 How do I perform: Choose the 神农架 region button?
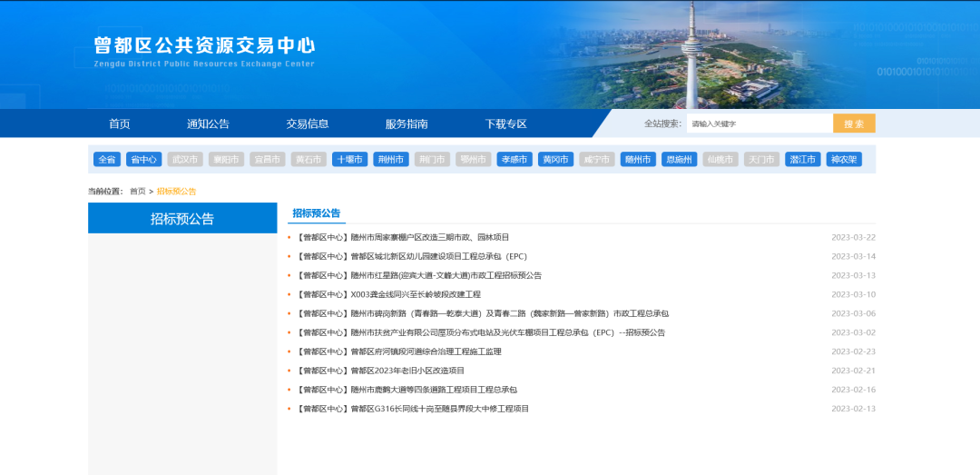coord(844,160)
